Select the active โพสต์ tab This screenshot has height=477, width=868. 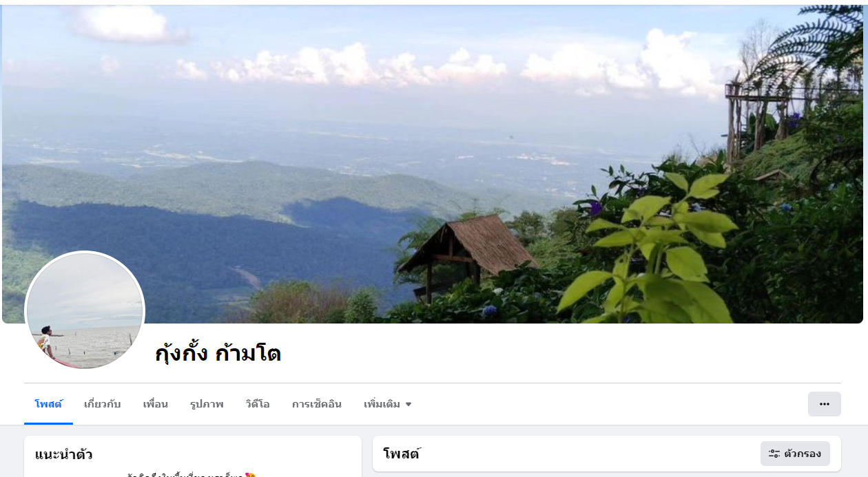48,404
